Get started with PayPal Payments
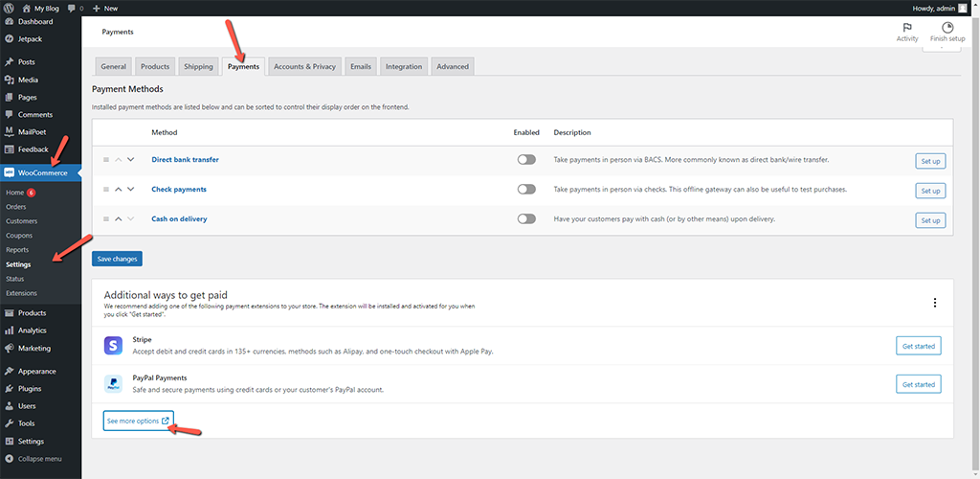This screenshot has height=479, width=980. coord(918,384)
